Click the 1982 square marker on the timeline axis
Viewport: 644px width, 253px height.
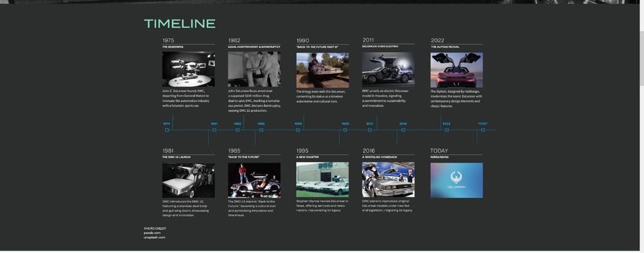(x=238, y=130)
